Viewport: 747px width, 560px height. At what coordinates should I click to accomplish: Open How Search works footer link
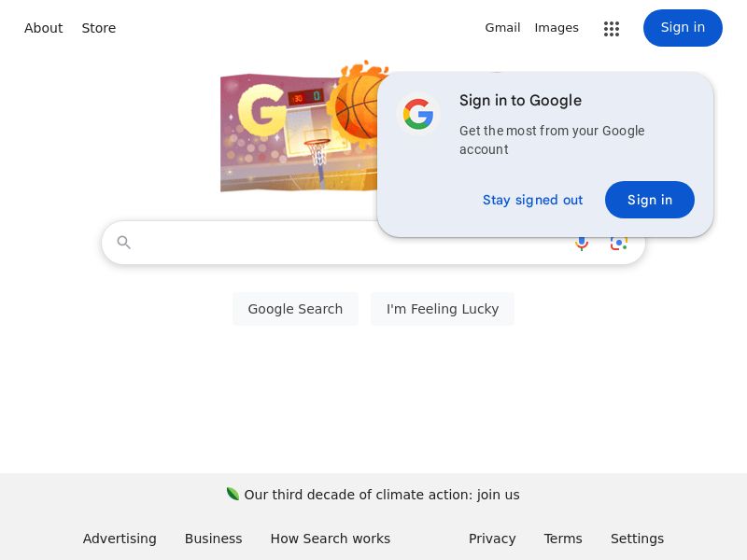click(x=331, y=539)
